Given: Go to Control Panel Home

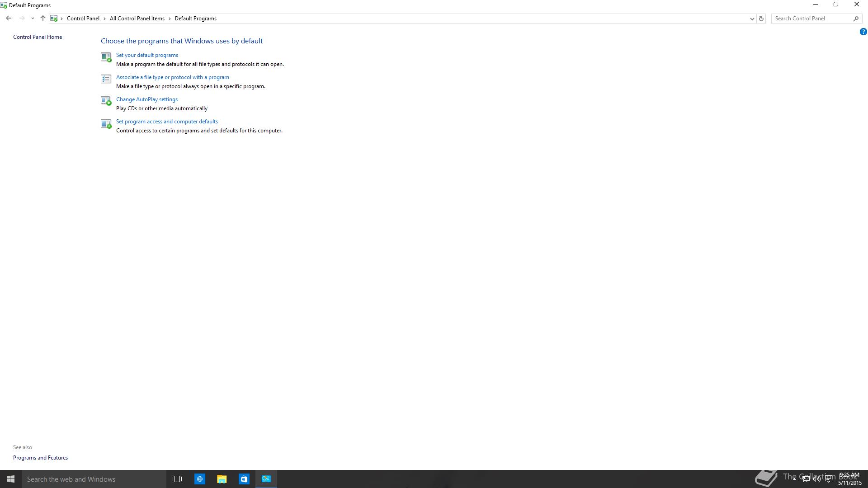Looking at the screenshot, I should pos(38,37).
